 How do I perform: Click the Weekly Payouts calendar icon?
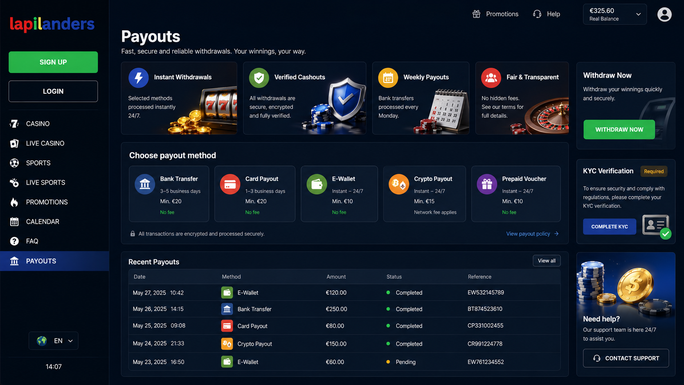[388, 78]
